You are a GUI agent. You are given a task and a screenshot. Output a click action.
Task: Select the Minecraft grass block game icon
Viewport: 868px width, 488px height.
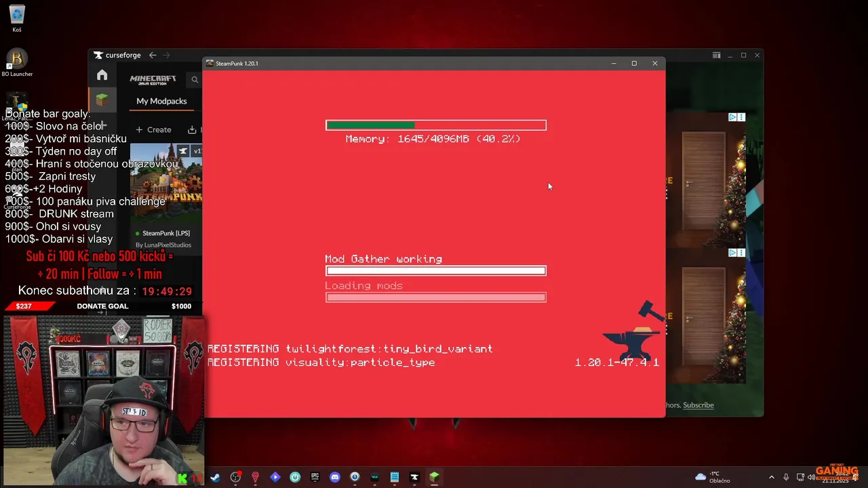pos(102,100)
